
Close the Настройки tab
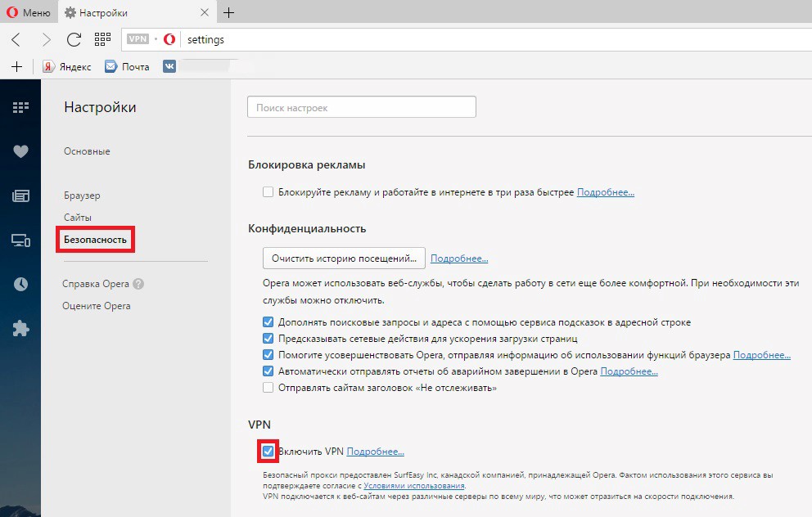click(205, 12)
